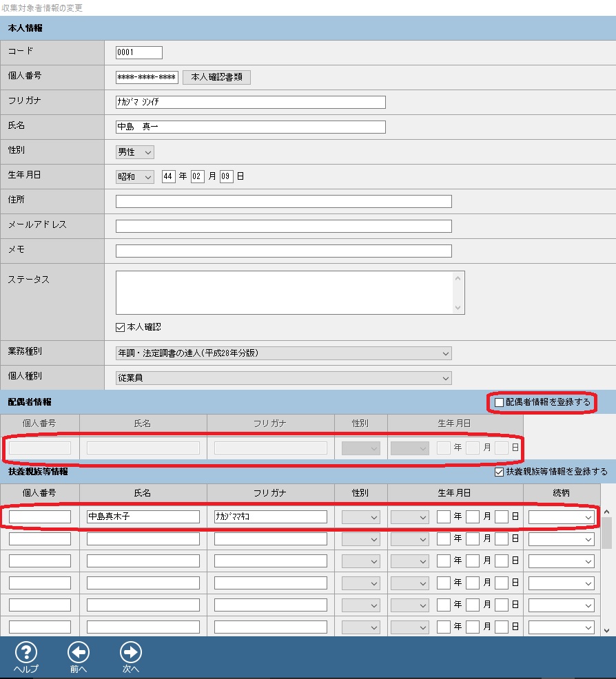Click the フリガナ field with ﾅｶｼﾞﾏ ｼﾝｲﾁ
The image size is (616, 679).
250,102
